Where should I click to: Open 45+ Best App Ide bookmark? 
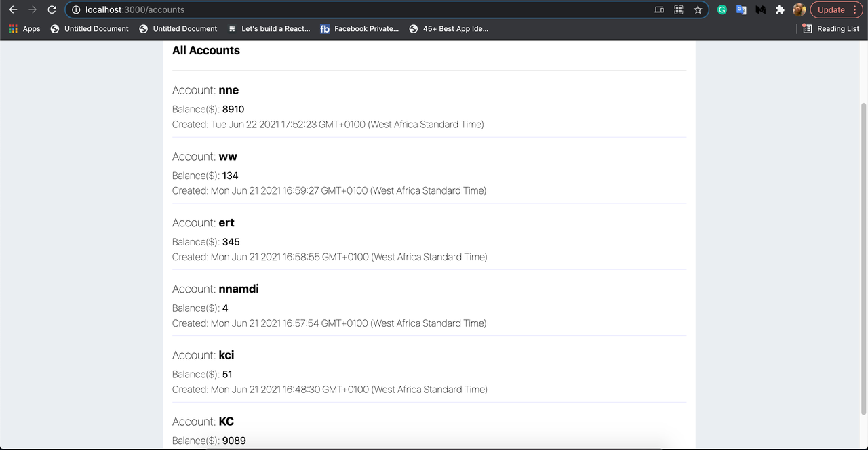tap(448, 28)
